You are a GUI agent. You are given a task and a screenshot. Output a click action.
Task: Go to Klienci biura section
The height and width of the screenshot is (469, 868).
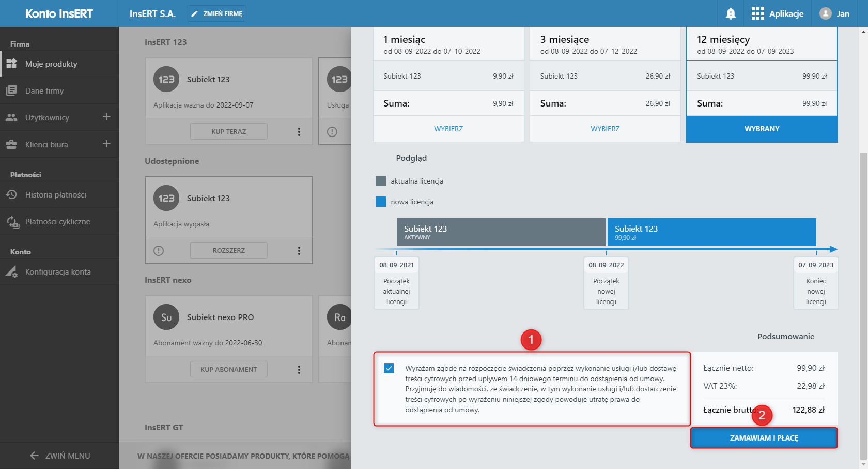[x=47, y=144]
